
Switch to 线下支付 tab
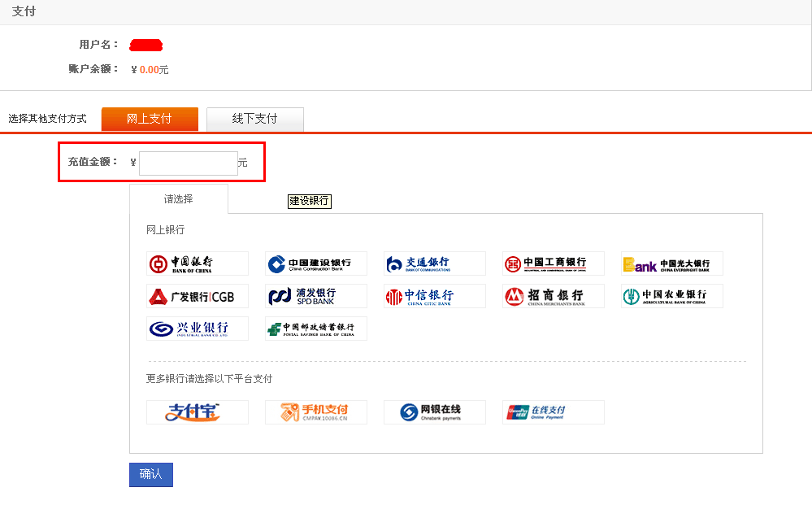(x=254, y=119)
